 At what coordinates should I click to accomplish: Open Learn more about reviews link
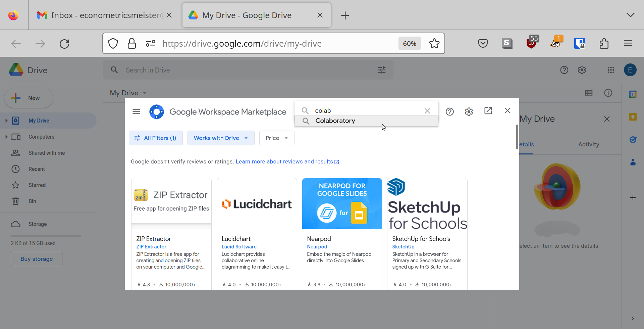pyautogui.click(x=287, y=161)
